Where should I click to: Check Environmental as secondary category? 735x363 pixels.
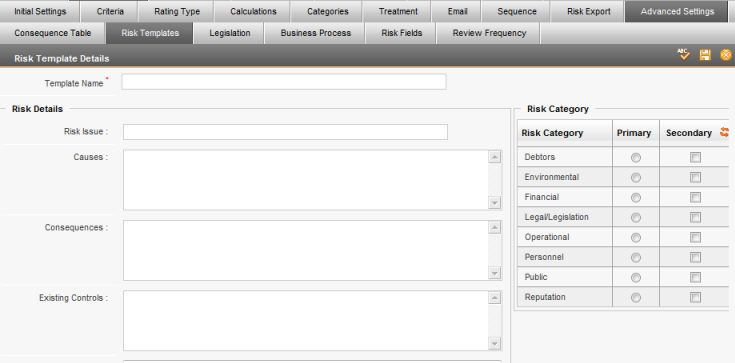pos(695,177)
